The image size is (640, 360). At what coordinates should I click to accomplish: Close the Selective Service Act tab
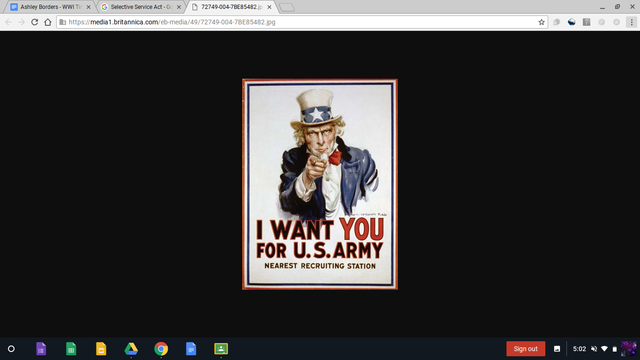pyautogui.click(x=179, y=7)
